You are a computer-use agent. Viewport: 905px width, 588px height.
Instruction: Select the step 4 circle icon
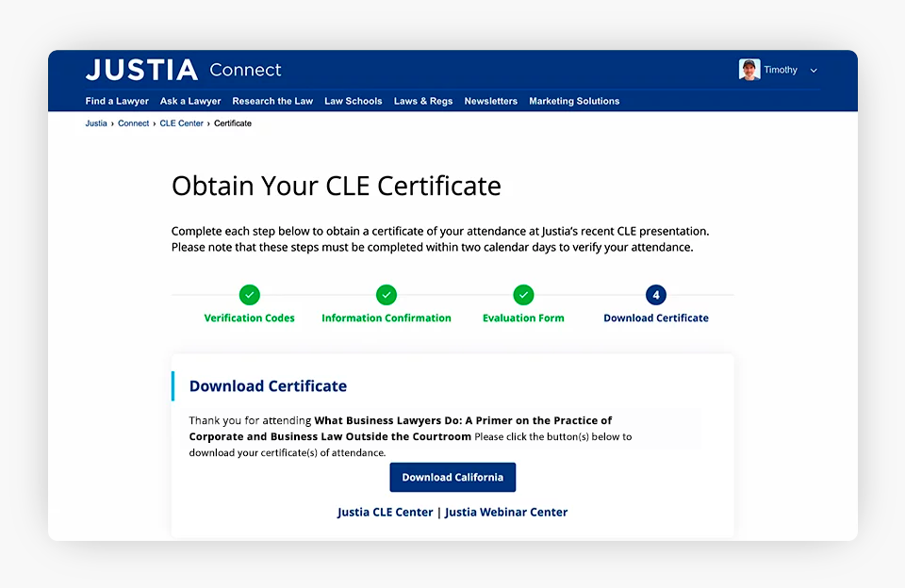tap(656, 295)
